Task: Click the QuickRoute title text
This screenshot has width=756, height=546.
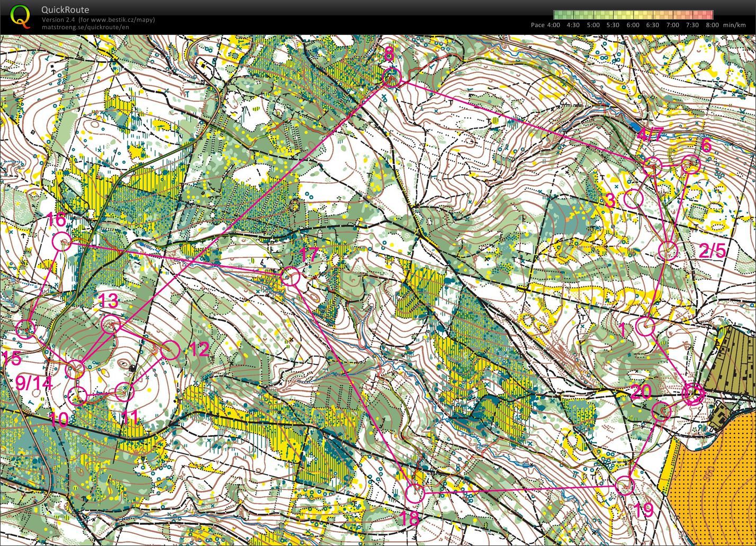Action: pos(65,10)
